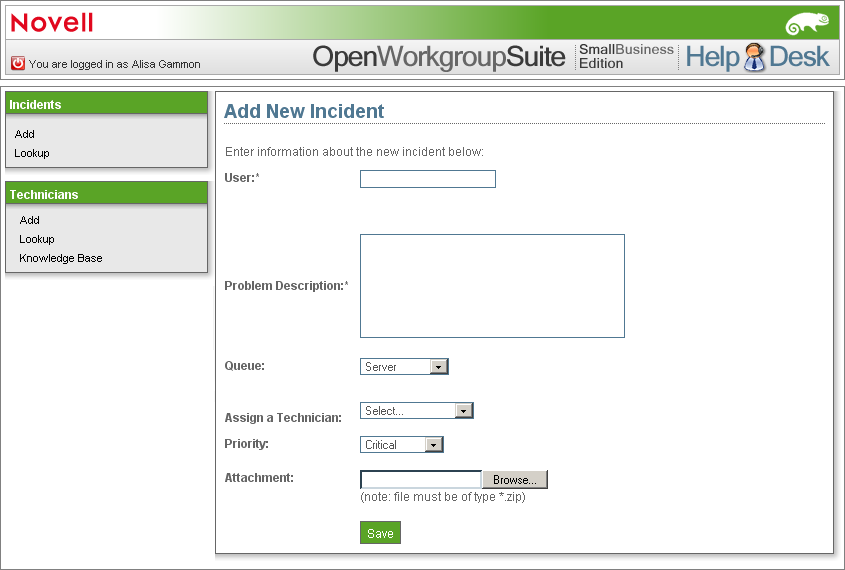
Task: Focus the User input field
Action: click(427, 179)
